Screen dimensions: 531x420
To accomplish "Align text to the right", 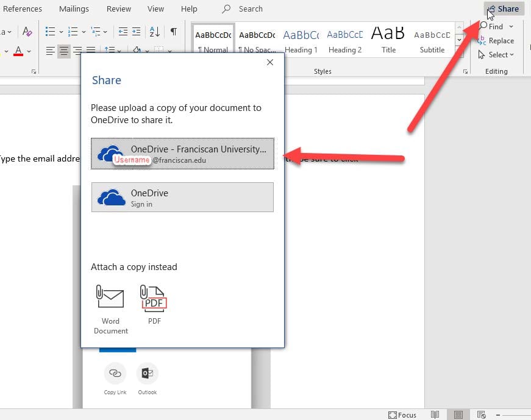I will pyautogui.click(x=77, y=51).
